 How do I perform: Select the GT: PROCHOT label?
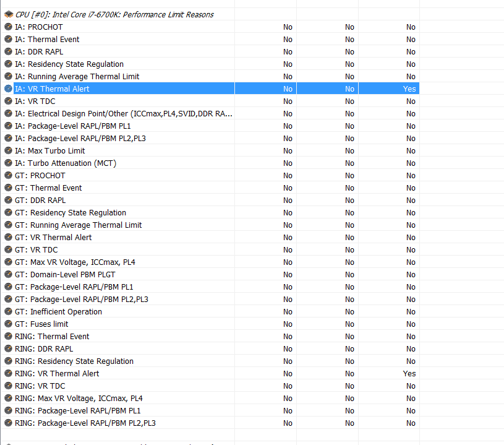pyautogui.click(x=40, y=176)
